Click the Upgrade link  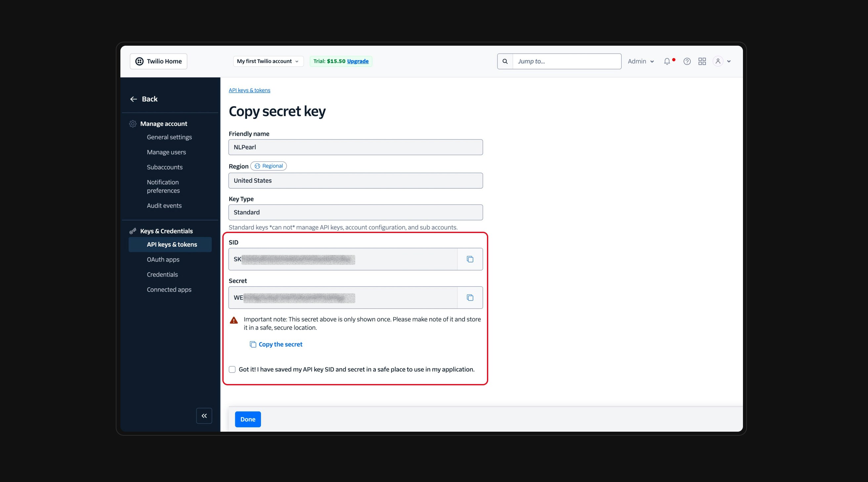[x=358, y=61]
